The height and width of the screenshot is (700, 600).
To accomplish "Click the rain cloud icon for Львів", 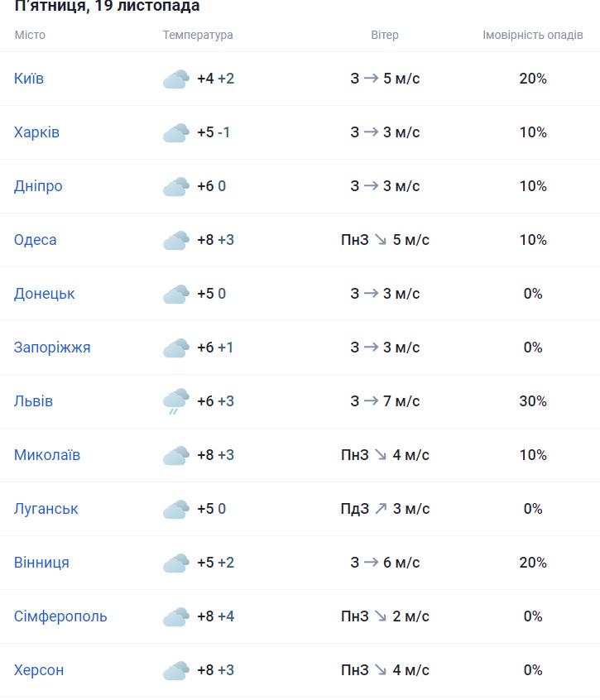I will click(x=175, y=402).
